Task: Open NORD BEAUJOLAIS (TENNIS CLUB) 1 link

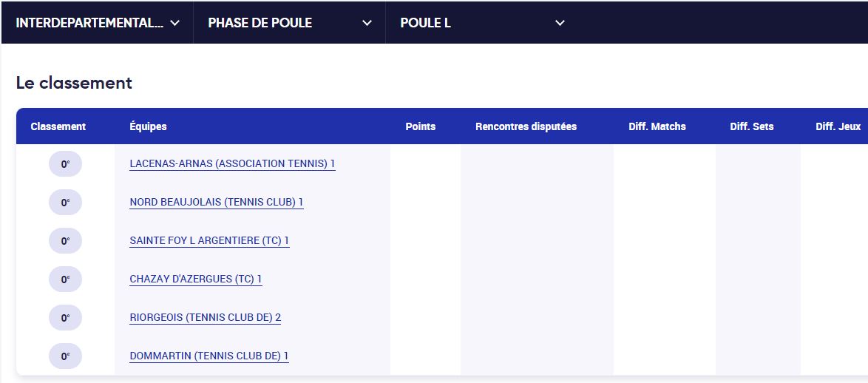Action: pyautogui.click(x=217, y=203)
